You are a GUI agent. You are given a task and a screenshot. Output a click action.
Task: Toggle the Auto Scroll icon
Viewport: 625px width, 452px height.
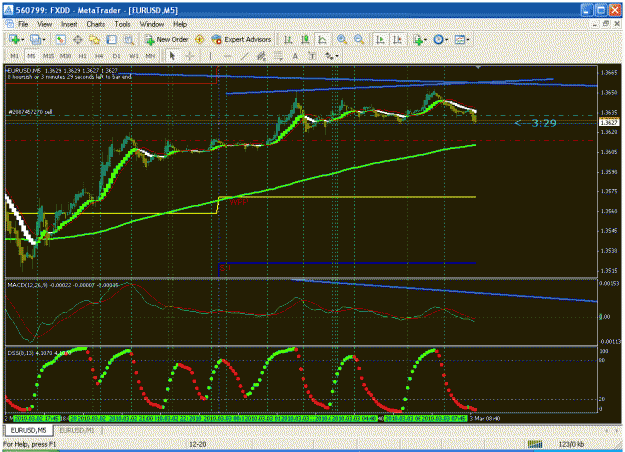tap(381, 39)
